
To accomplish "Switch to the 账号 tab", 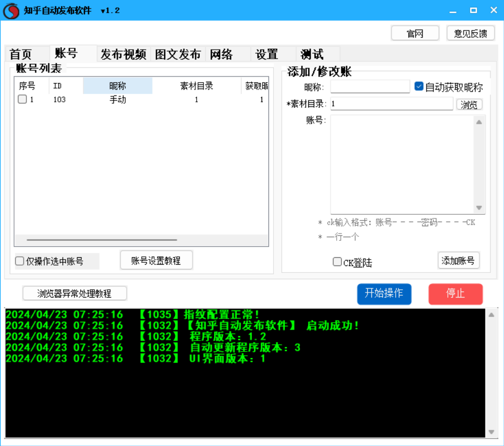I will [x=73, y=53].
